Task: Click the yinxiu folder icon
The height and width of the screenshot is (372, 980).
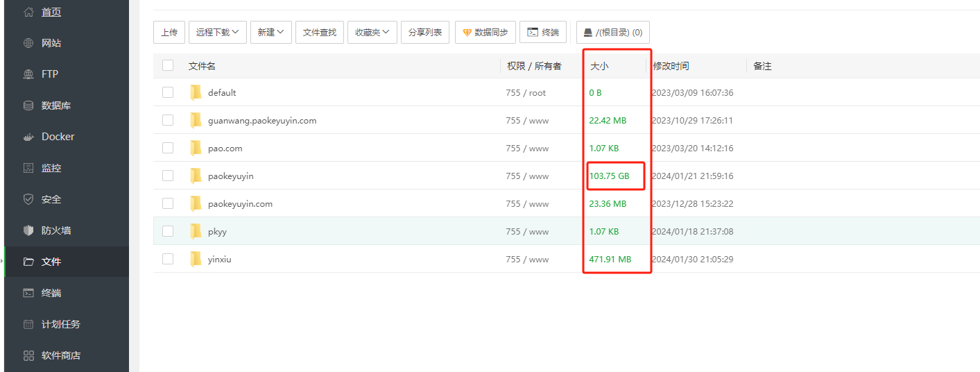Action: (196, 259)
